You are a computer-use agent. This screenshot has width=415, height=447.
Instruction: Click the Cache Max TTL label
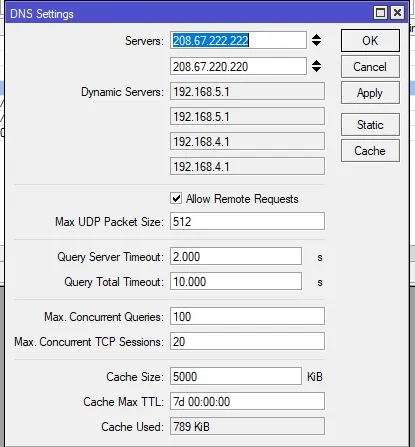(x=123, y=401)
